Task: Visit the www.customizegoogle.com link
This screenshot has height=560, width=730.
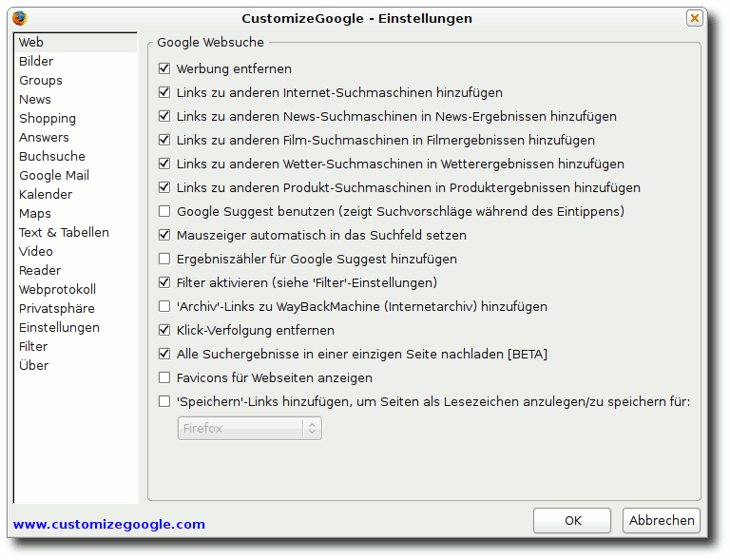Action: (109, 525)
